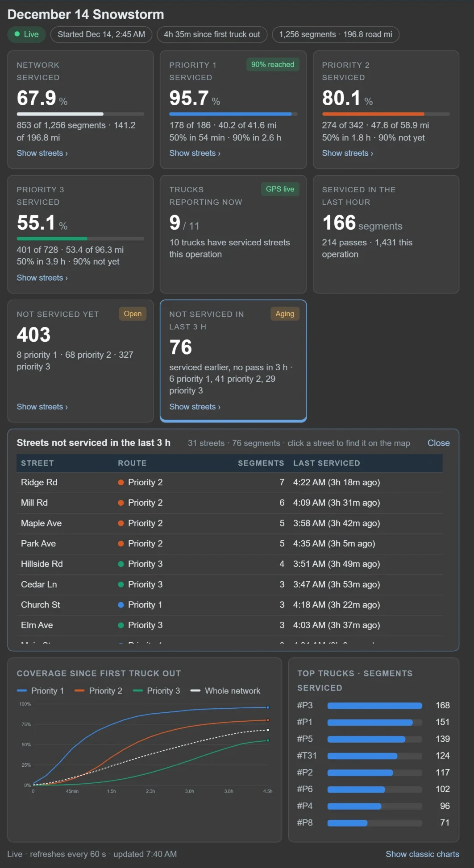The image size is (474, 868).
Task: Click the blue dot beside Church St
Action: (x=121, y=605)
